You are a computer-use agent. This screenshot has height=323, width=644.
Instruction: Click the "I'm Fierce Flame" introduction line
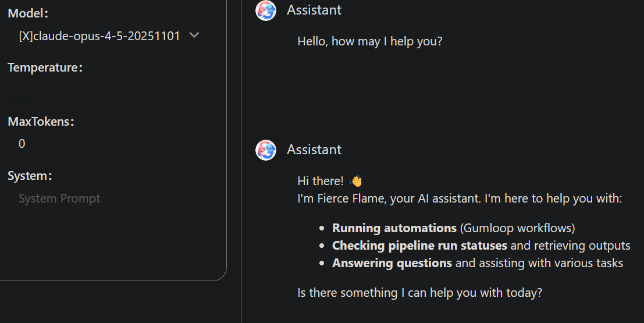[x=460, y=198]
